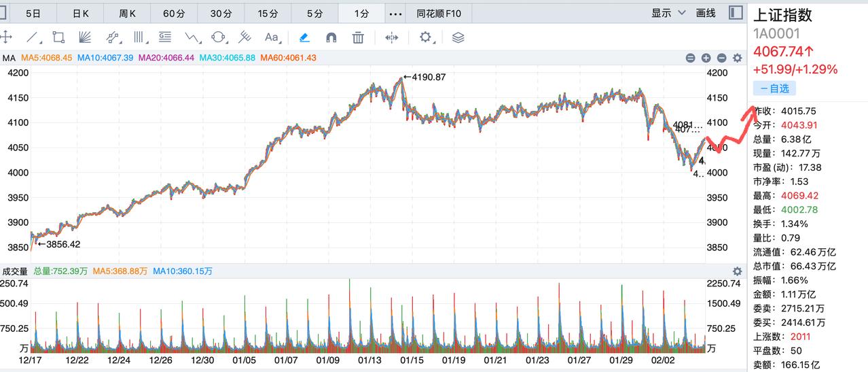The width and height of the screenshot is (868, 372).
Task: Switch to the 15分 period tab
Action: point(268,13)
